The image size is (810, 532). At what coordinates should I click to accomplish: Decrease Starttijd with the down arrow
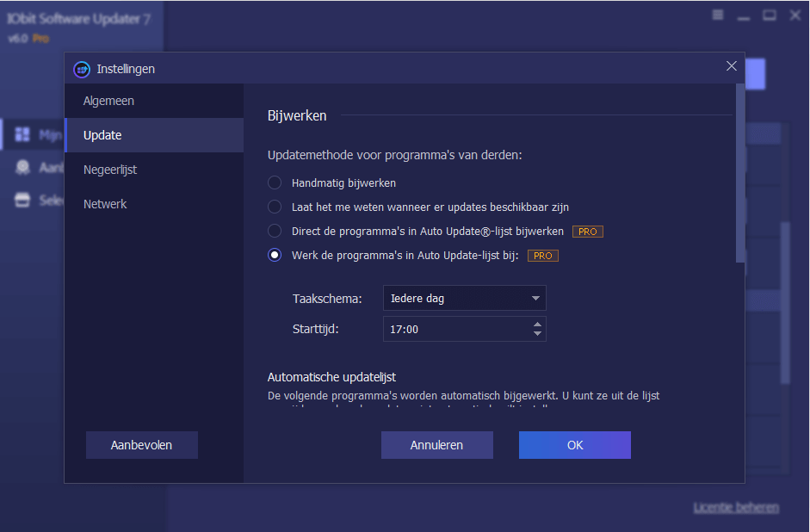(x=538, y=333)
